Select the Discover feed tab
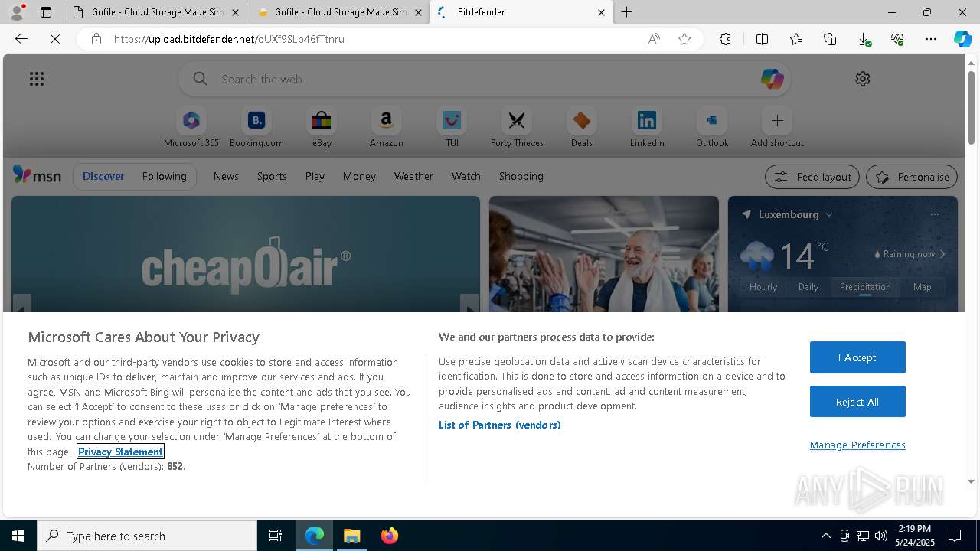980x551 pixels. pos(103,176)
